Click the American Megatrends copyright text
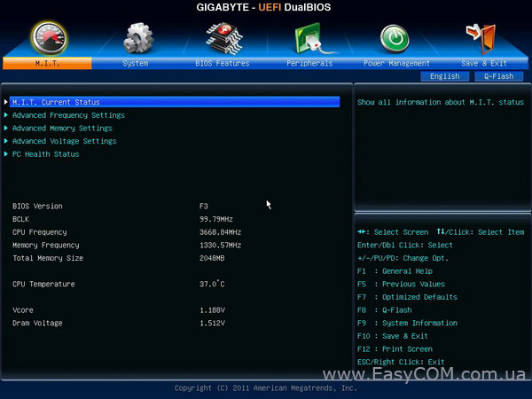The image size is (532, 399). pyautogui.click(x=266, y=387)
